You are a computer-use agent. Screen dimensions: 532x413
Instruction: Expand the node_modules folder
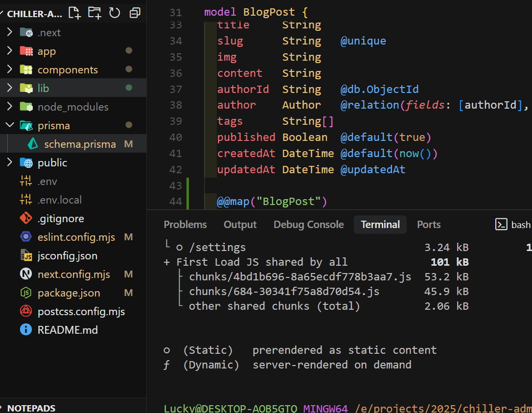(x=72, y=107)
